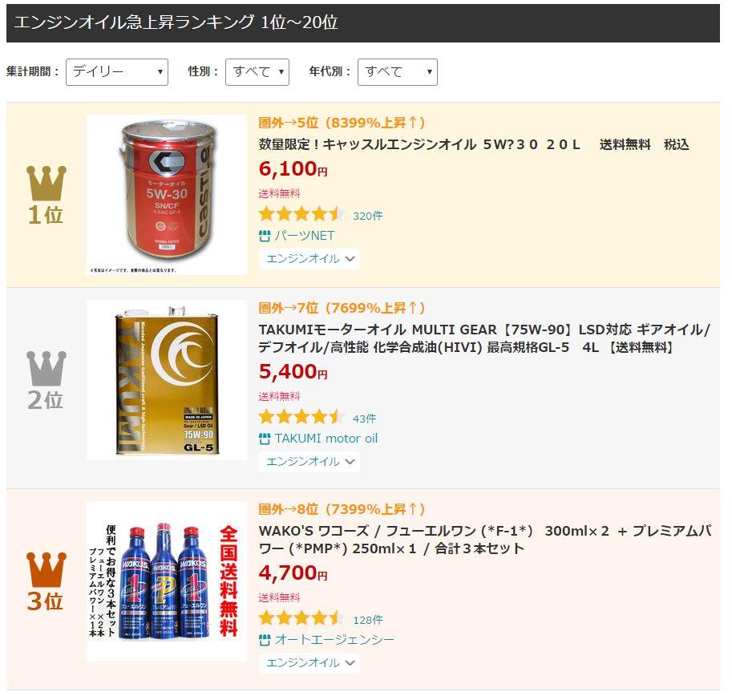This screenshot has width=732, height=700.
Task: Click the 4,700円 price
Action: point(293,573)
